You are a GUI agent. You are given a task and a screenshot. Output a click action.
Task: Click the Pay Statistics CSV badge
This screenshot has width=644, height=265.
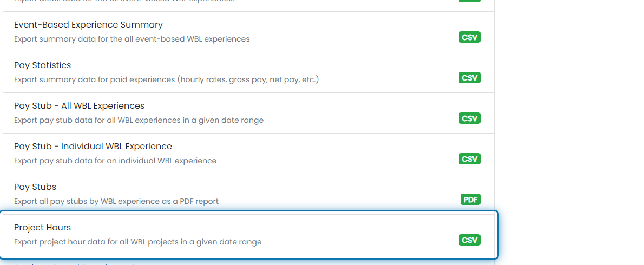469,78
